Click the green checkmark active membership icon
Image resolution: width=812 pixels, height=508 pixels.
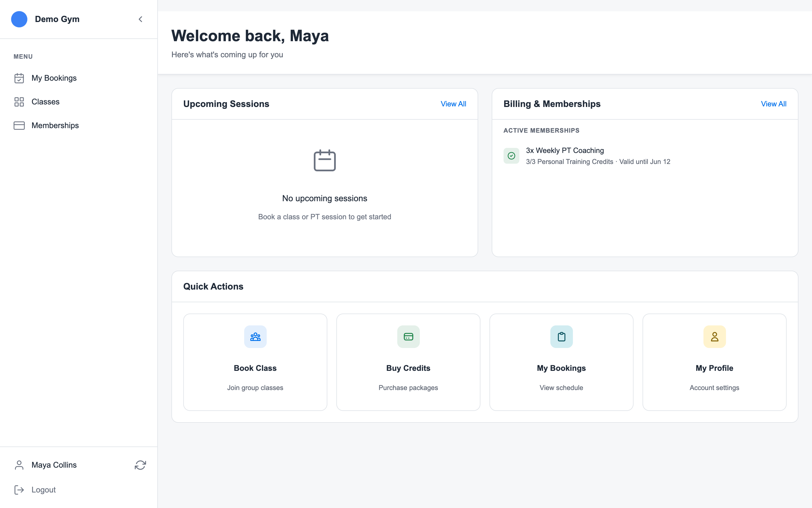click(511, 156)
